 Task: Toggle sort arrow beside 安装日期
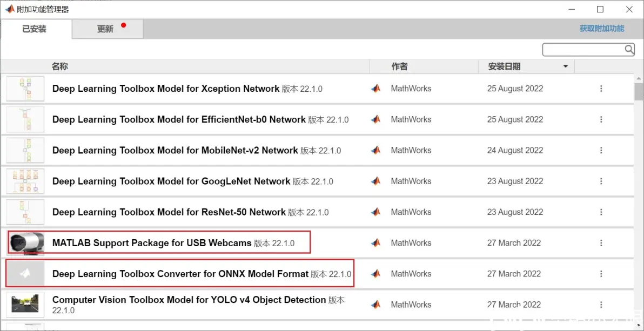(x=566, y=66)
